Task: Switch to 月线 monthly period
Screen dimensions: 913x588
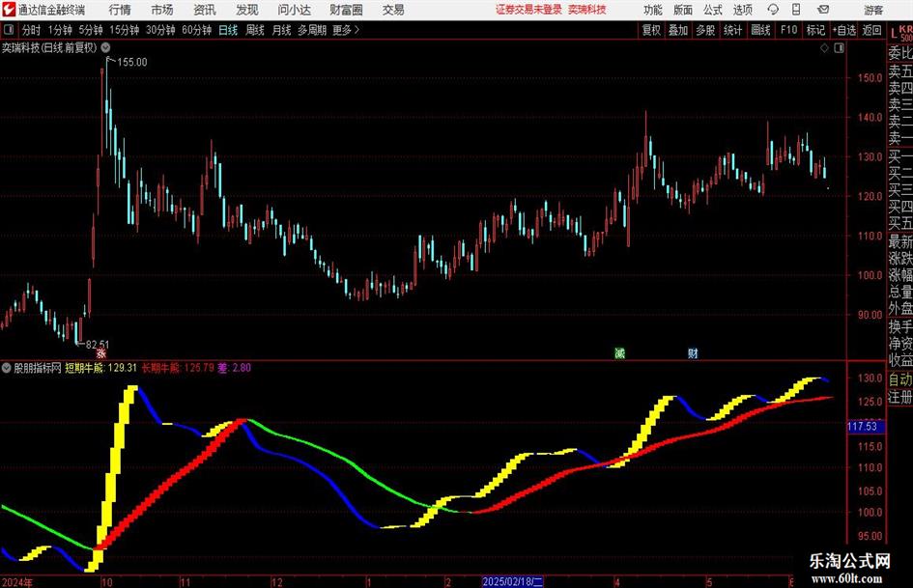Action: point(282,30)
